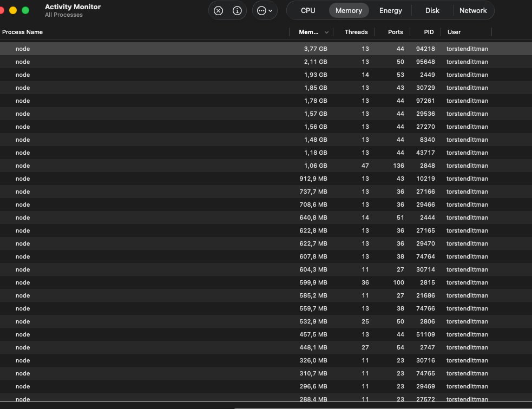Screen dimensions: 532x409
Task: Select the node row with 100 ports
Action: click(266, 282)
